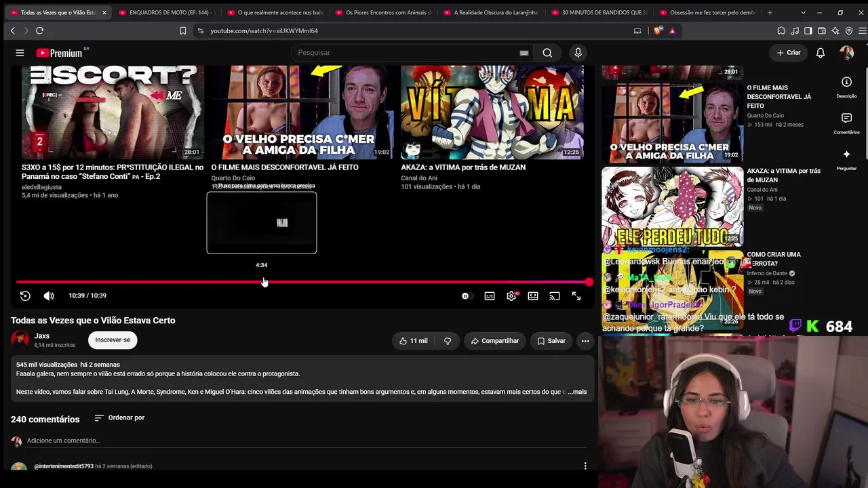Open sidebar O FILME MAIS DESCONFORTAVEL title

[x=779, y=97]
